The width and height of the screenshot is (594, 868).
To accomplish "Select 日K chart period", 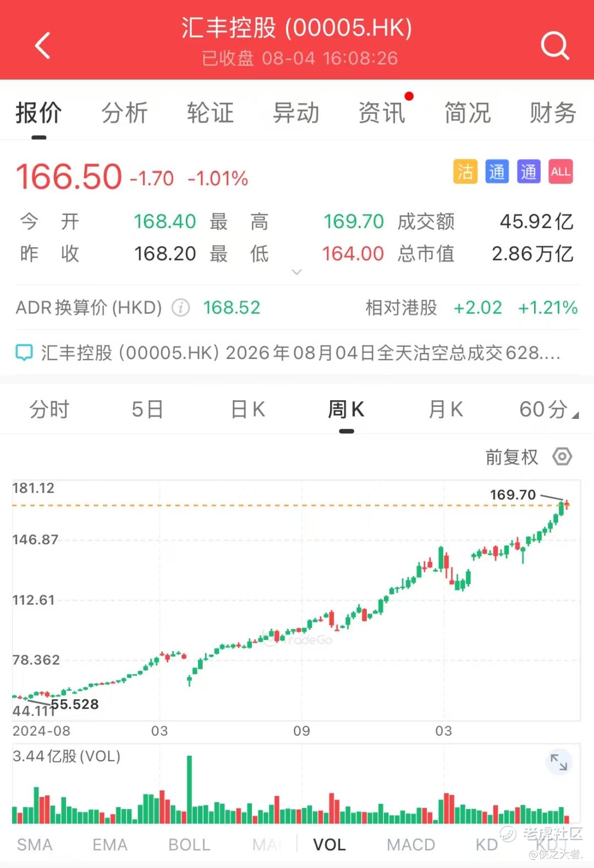I will pos(248,410).
